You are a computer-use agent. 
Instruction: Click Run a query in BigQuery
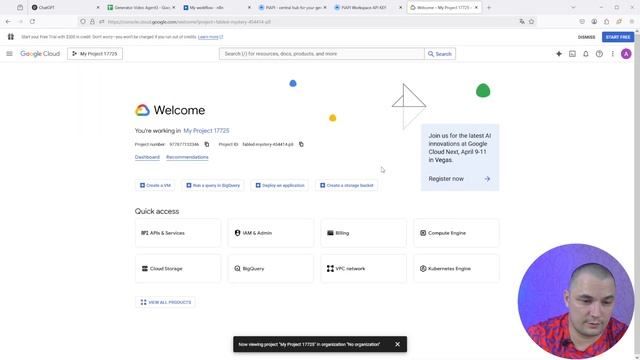[x=213, y=185]
